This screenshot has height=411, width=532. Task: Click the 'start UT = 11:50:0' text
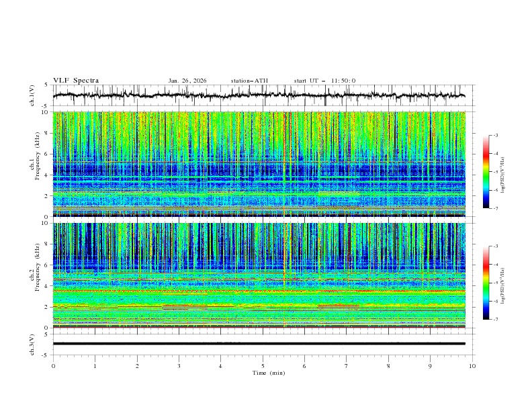coord(324,81)
